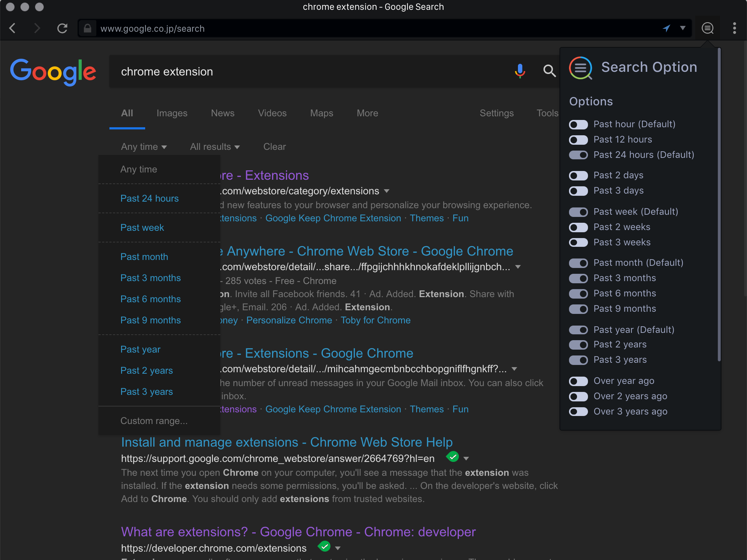Click green checkmark next to support.google.com URL
The width and height of the screenshot is (747, 560).
453,456
